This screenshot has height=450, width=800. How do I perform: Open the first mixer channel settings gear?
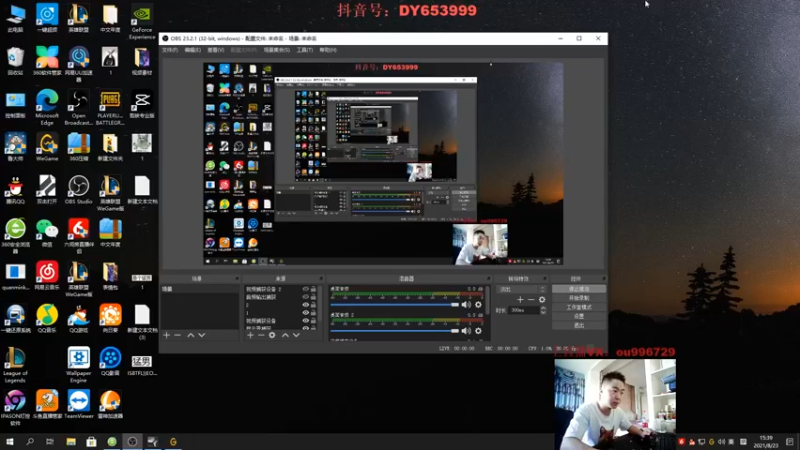(478, 305)
